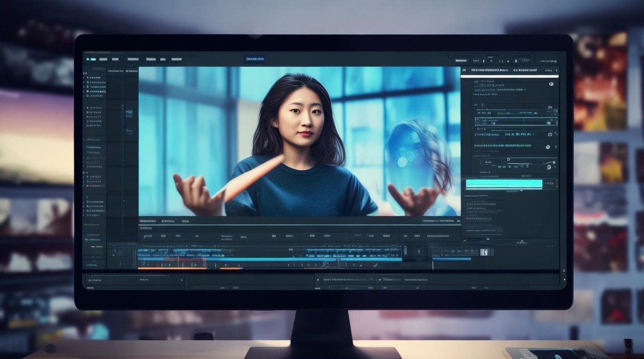Click the bright cyan level bar in right panel
This screenshot has width=644, height=359.
tap(504, 184)
